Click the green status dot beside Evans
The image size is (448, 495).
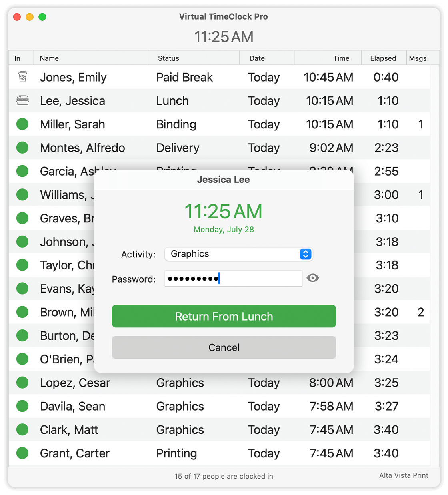pyautogui.click(x=22, y=289)
